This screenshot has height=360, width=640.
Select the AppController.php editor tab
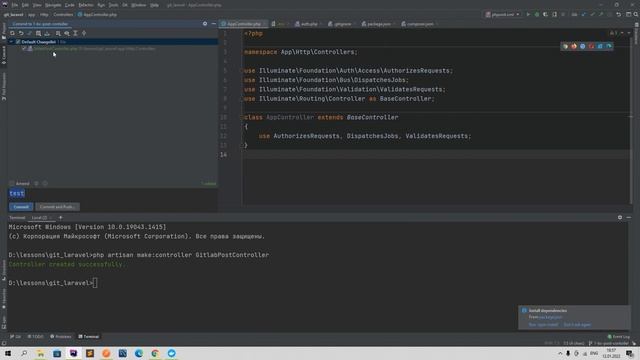click(243, 24)
